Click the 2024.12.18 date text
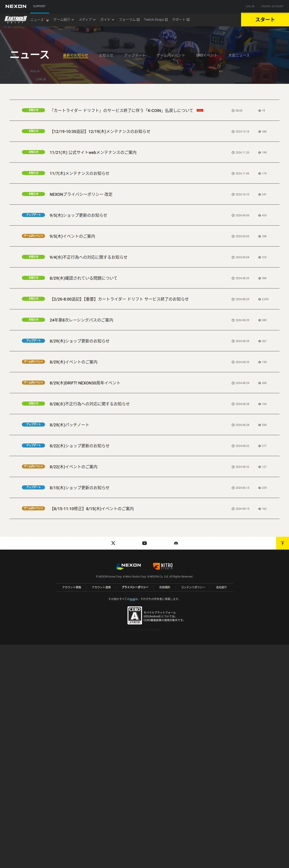Image resolution: width=289 pixels, height=868 pixels. click(242, 132)
